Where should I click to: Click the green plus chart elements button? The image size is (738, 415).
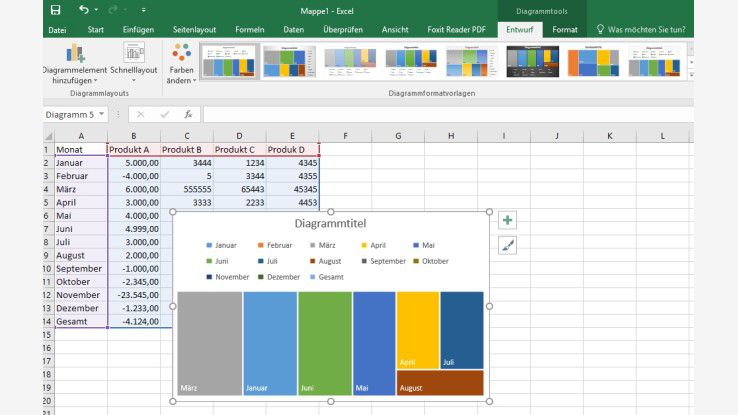coord(507,220)
